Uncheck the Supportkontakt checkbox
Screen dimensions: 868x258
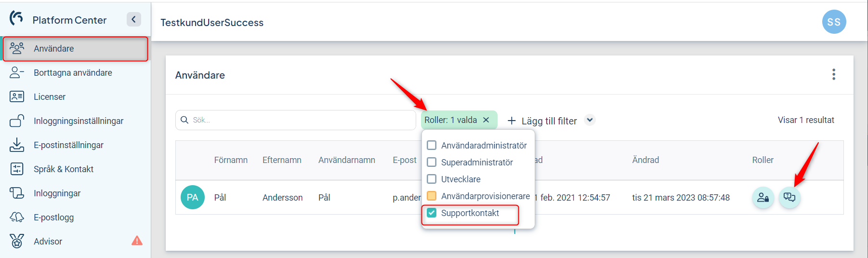pos(432,213)
